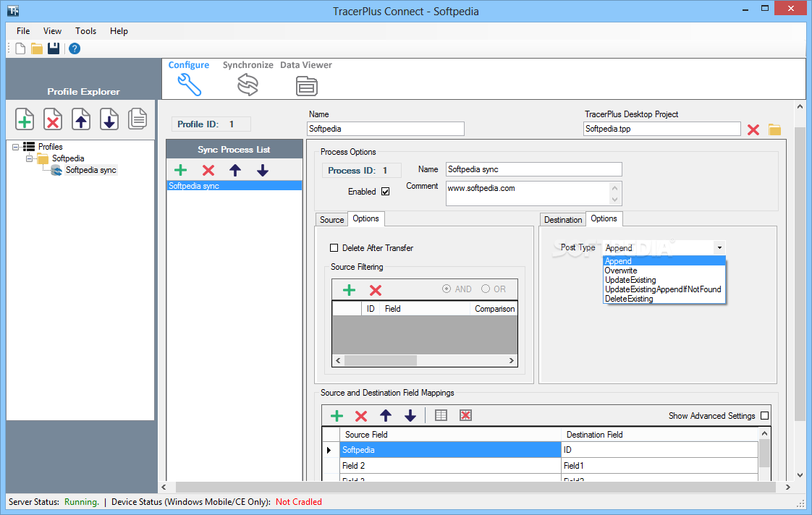This screenshot has width=812, height=515.
Task: Move sync process down in list
Action: 263,170
